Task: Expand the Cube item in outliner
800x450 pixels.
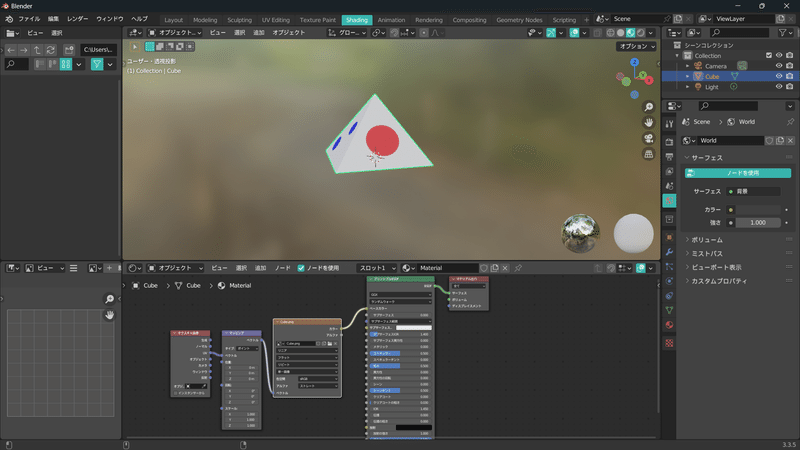Action: coord(687,77)
